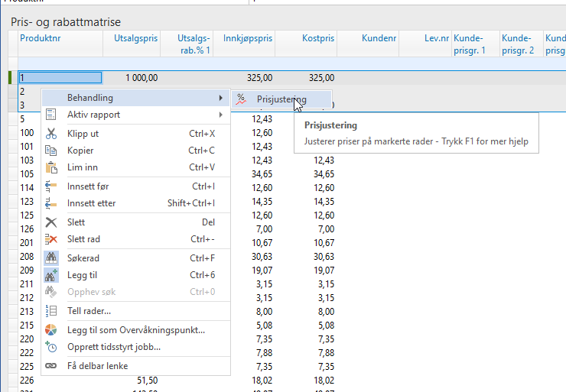Click the Legg til binoculars-plus icon
The height and width of the screenshot is (392, 566).
(51, 275)
